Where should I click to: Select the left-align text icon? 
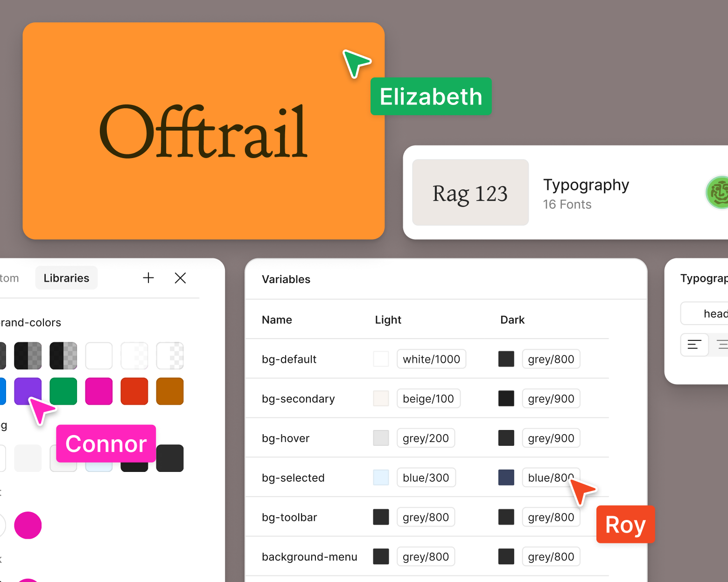pyautogui.click(x=694, y=345)
